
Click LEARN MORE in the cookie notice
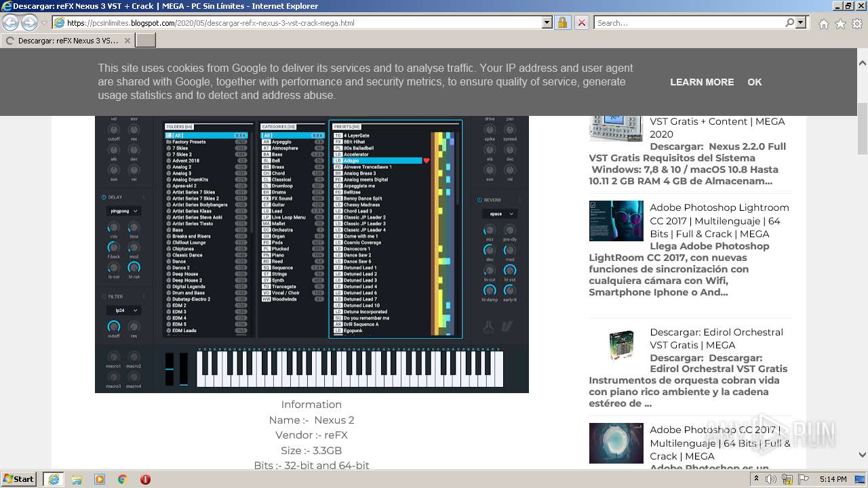[702, 82]
